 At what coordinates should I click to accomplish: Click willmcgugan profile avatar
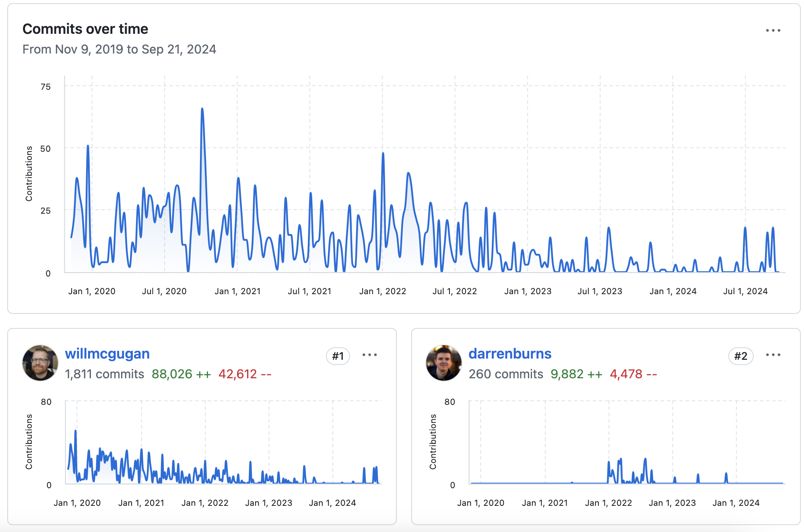pos(40,363)
